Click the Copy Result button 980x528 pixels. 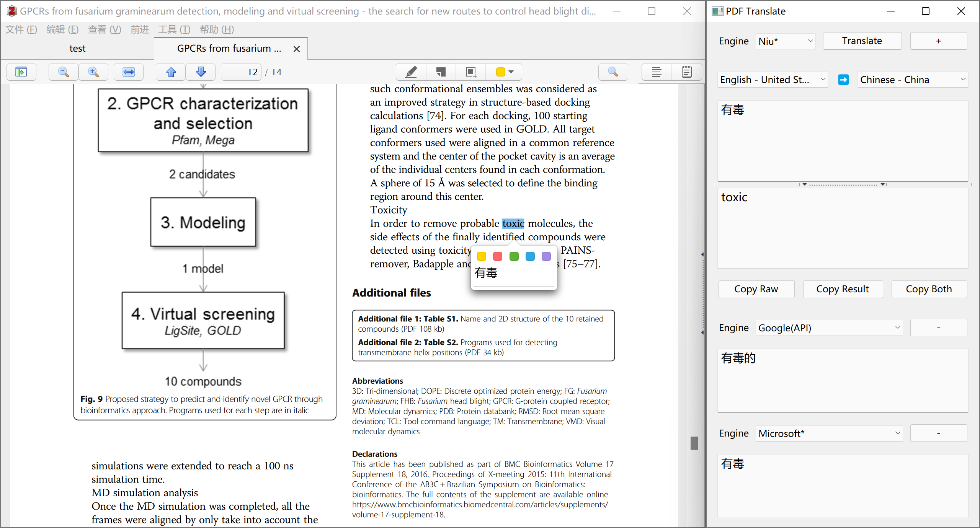[843, 289]
